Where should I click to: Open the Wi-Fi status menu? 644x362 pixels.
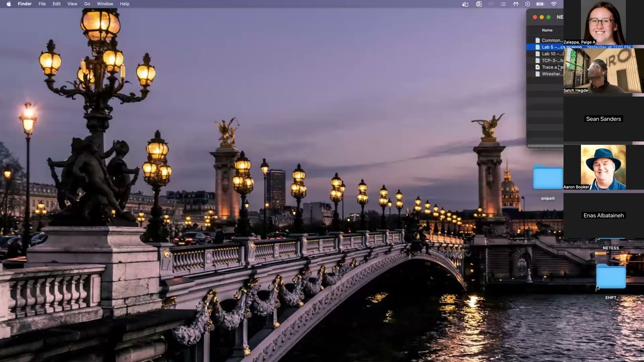click(554, 4)
